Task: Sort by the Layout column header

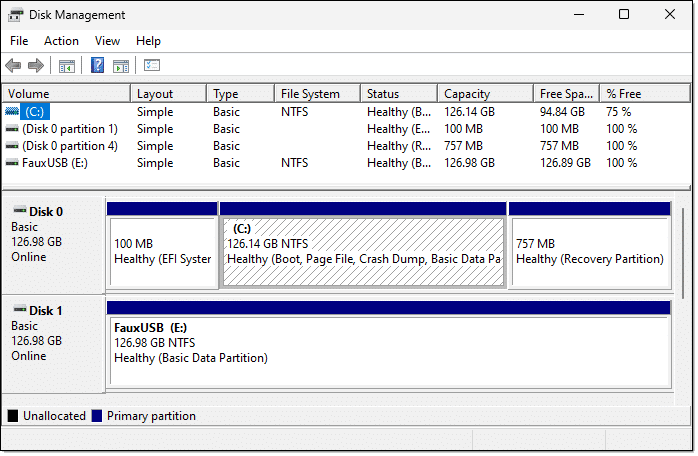Action: click(169, 94)
